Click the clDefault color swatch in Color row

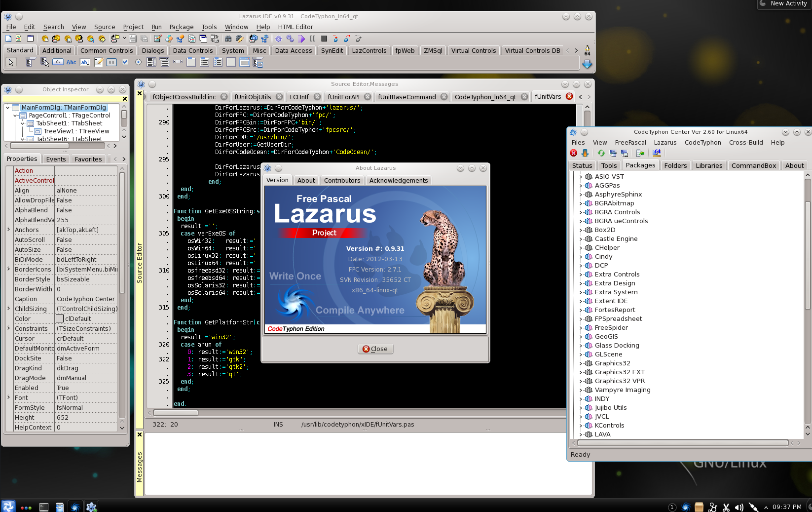click(60, 318)
